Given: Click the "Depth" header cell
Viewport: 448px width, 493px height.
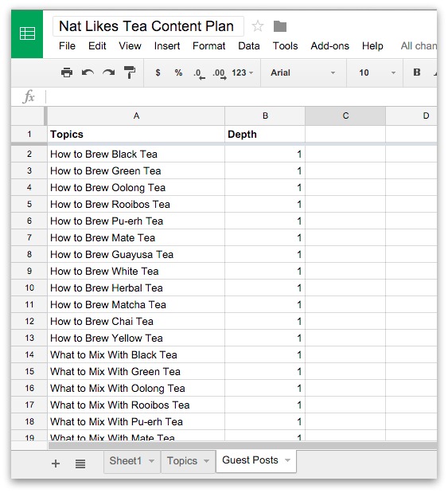Looking at the screenshot, I should tap(265, 135).
